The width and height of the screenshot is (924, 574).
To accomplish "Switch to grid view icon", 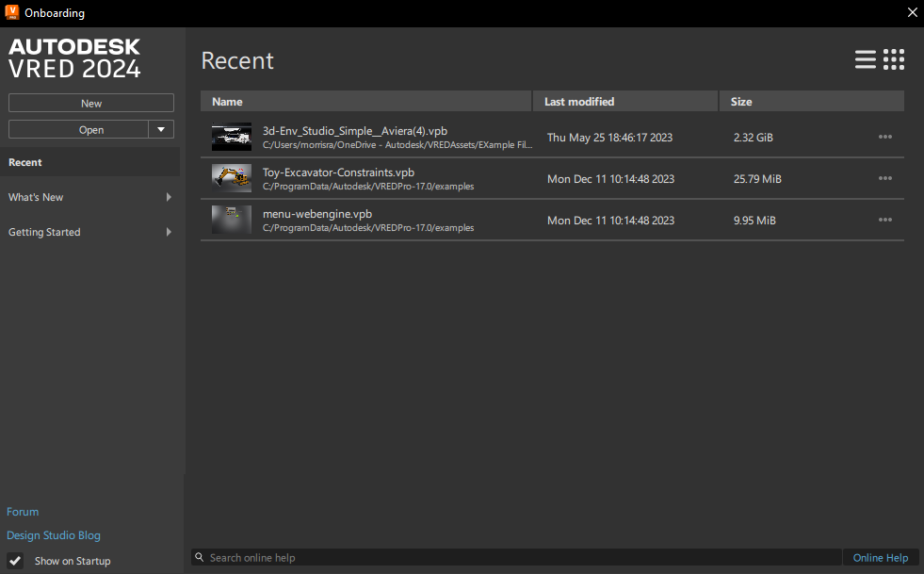I will [894, 59].
